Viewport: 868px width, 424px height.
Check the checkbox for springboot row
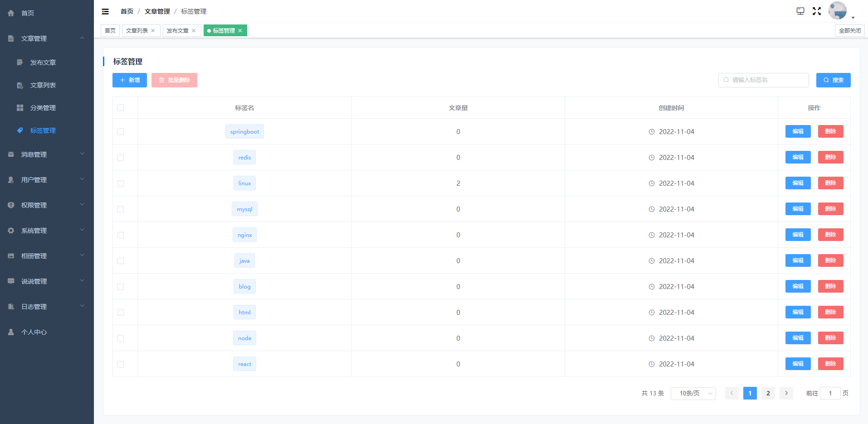[x=121, y=132]
